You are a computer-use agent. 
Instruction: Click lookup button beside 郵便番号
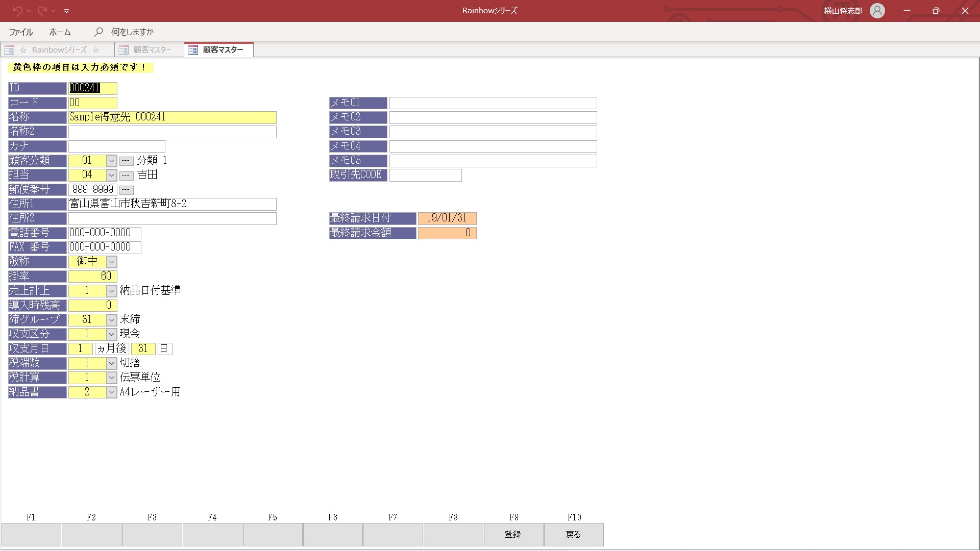(126, 190)
